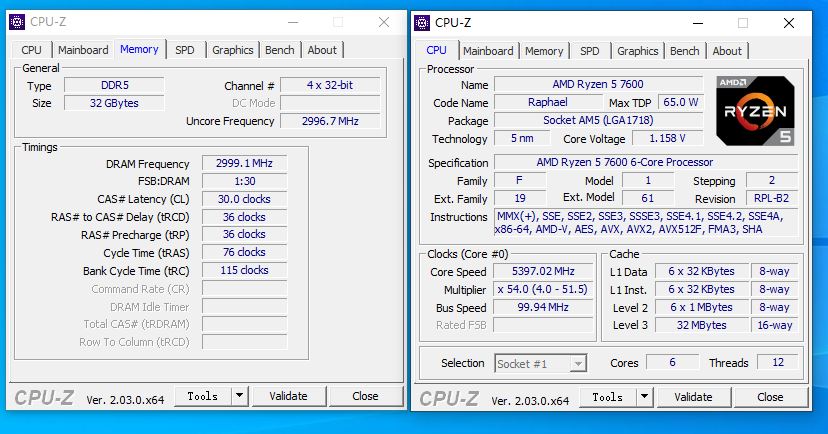Click the Max TDP value 65.0 W
This screenshot has height=434, width=828.
681,102
